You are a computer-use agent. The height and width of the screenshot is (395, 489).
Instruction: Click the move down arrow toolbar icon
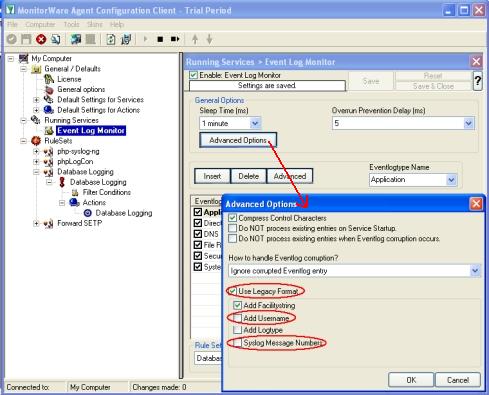209,39
